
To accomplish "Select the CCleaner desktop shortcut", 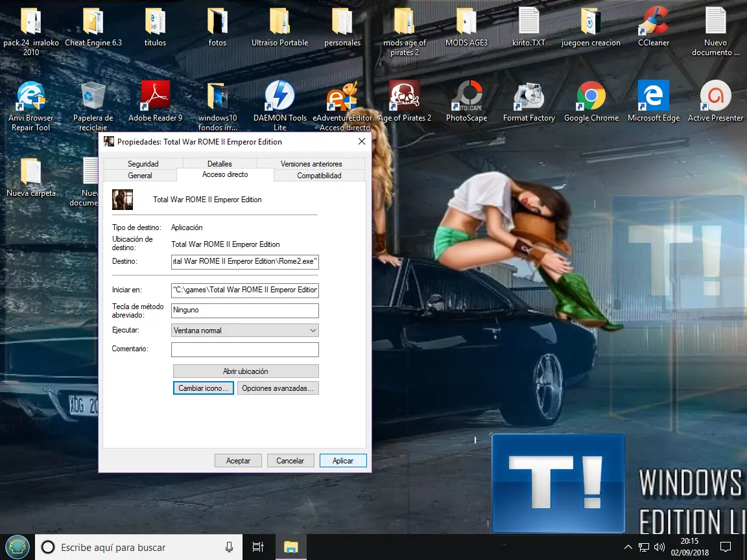I will coord(654,21).
